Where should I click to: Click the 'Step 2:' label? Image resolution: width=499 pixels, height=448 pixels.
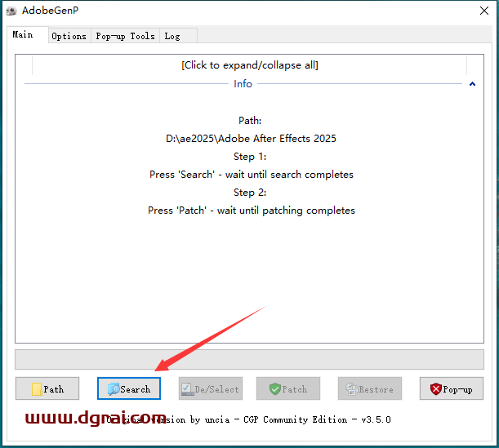pyautogui.click(x=250, y=193)
